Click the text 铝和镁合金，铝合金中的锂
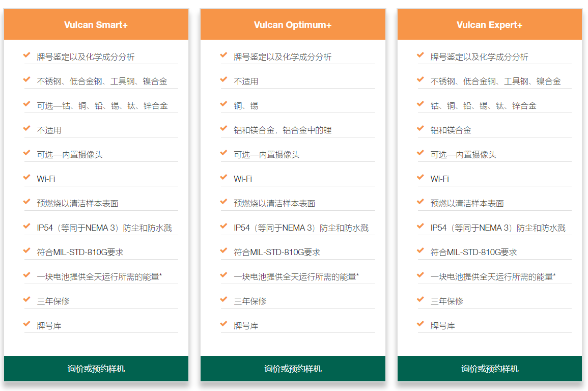This screenshot has height=391, width=588. tap(283, 130)
